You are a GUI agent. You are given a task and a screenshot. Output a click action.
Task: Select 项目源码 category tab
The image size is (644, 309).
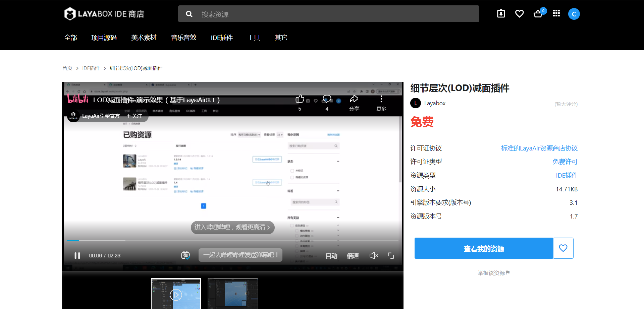pyautogui.click(x=104, y=38)
